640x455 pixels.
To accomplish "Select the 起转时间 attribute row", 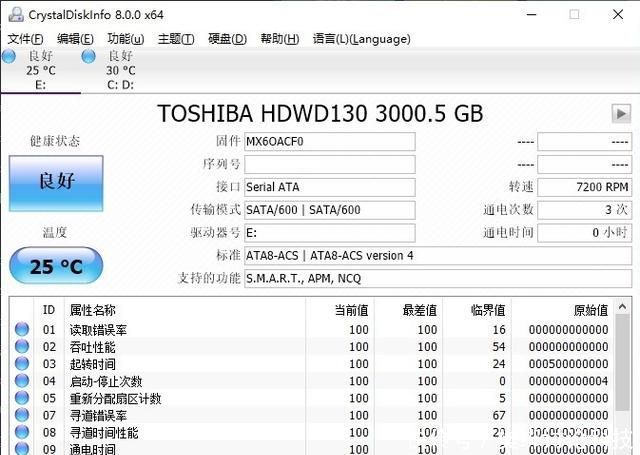I will coord(312,364).
